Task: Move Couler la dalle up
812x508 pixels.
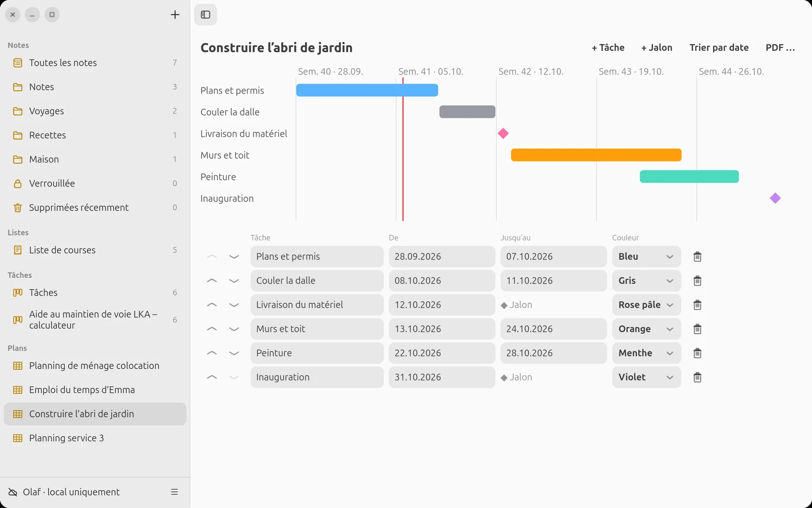Action: point(212,281)
